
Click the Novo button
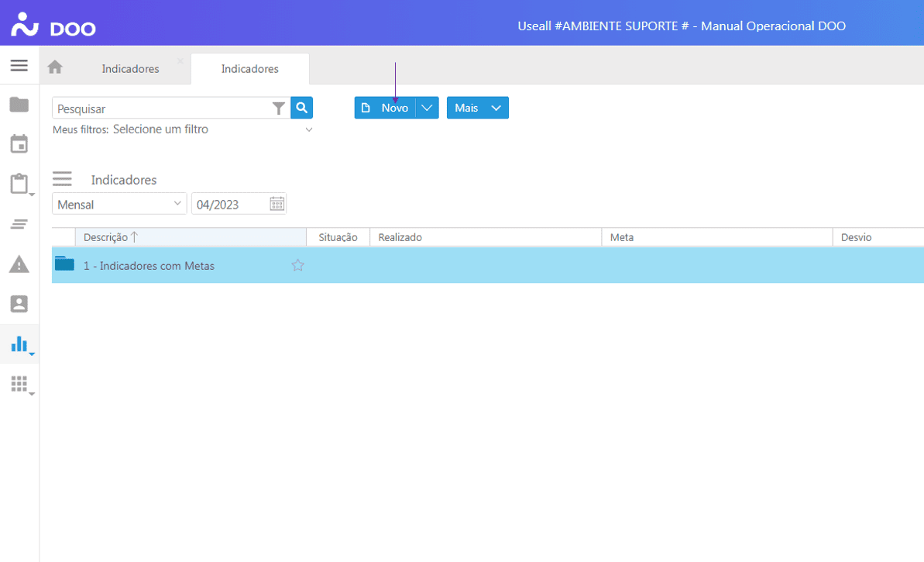tap(386, 108)
